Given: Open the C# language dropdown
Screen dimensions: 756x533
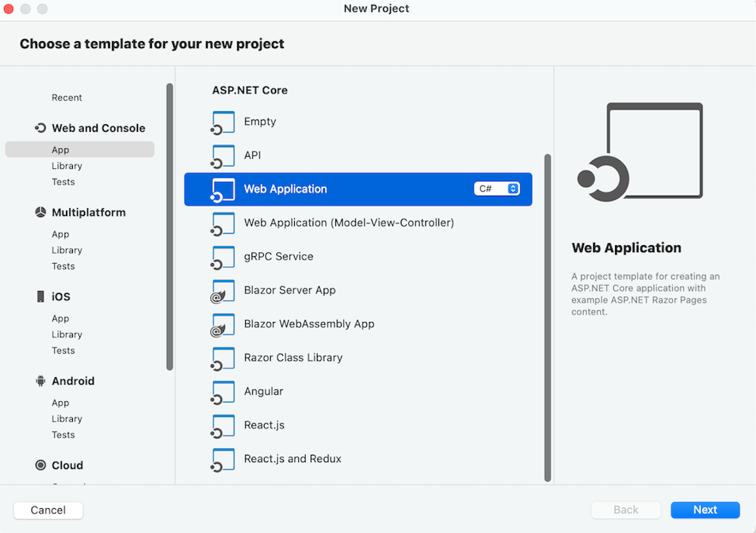Looking at the screenshot, I should 496,189.
